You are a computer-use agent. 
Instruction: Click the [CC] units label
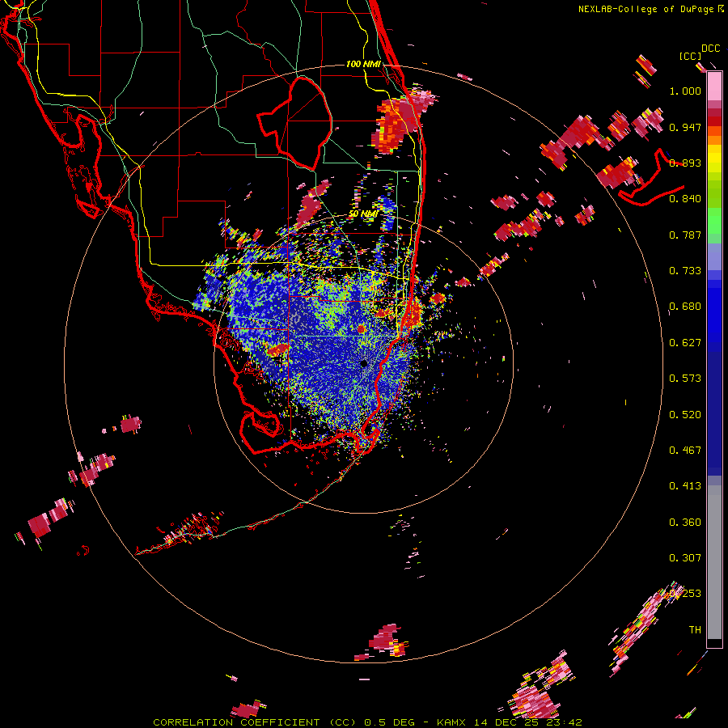point(690,56)
